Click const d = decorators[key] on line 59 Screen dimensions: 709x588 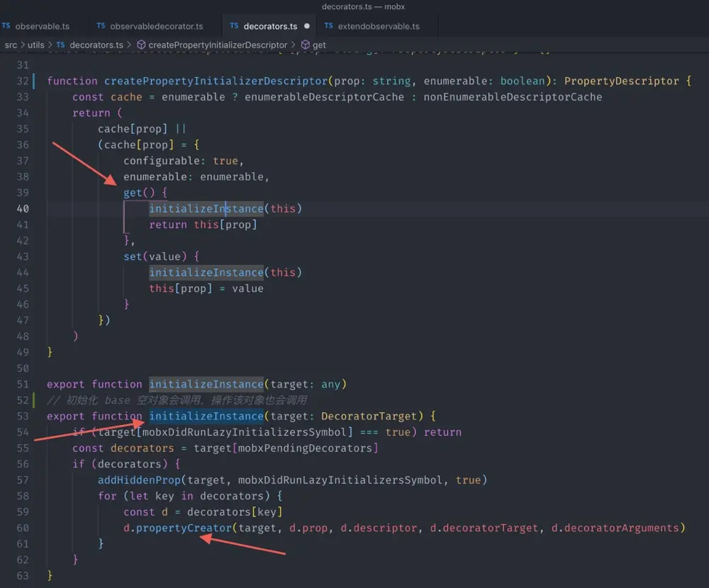[203, 512]
